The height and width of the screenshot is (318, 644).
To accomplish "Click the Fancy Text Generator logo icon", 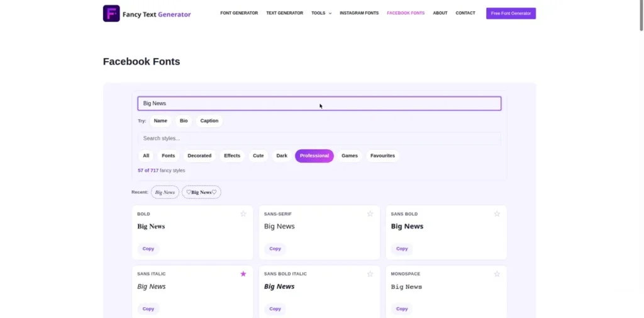I will point(111,14).
